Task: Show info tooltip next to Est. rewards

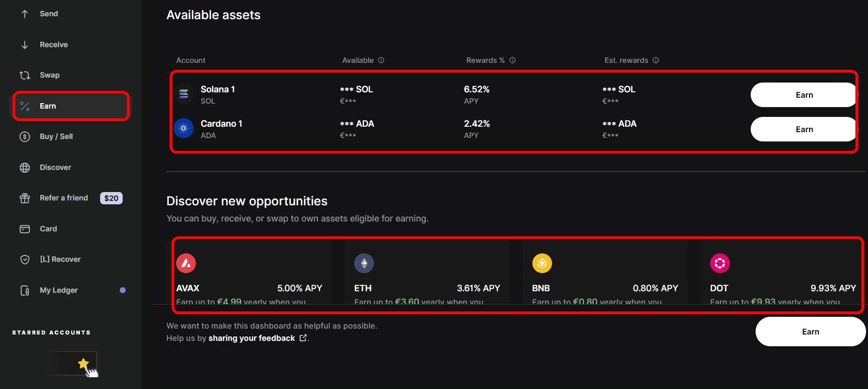Action: point(656,60)
